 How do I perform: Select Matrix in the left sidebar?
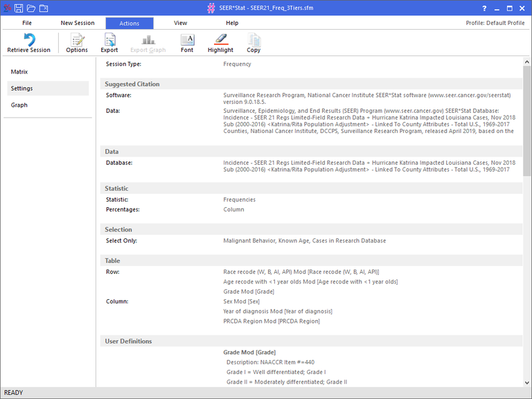coord(19,72)
